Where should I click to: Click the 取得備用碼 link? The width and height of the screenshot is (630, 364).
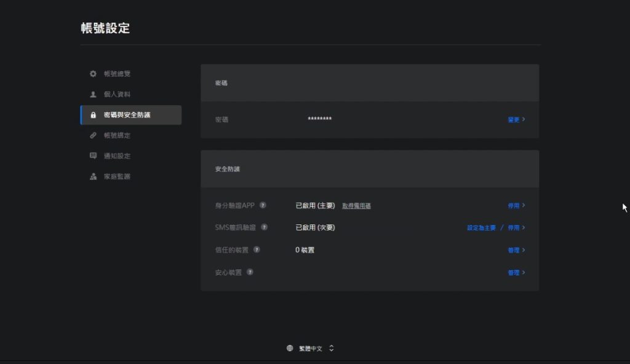356,206
